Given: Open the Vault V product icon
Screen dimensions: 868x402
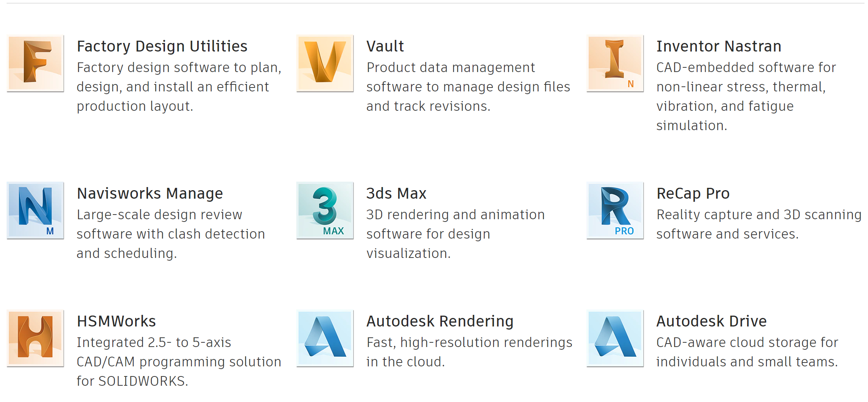Looking at the screenshot, I should [x=325, y=63].
